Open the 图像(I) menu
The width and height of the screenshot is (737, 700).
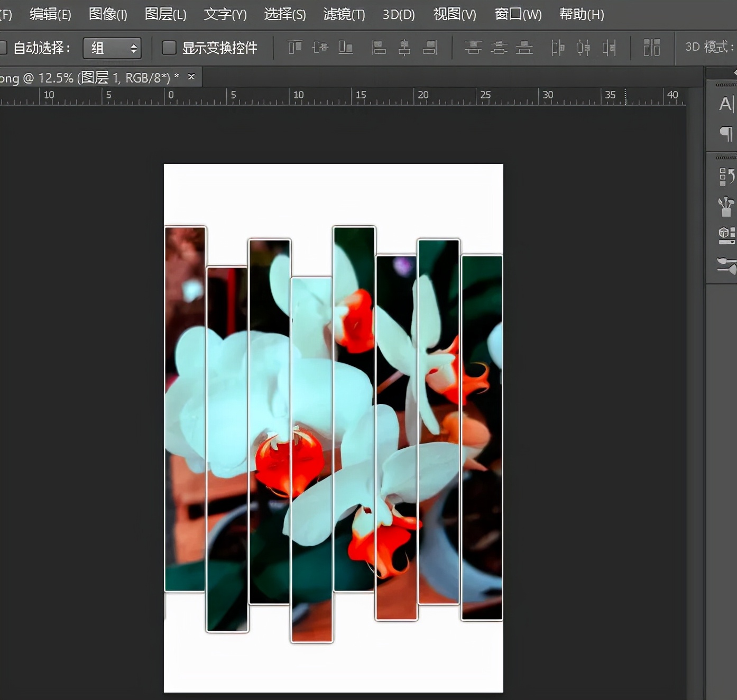point(108,14)
